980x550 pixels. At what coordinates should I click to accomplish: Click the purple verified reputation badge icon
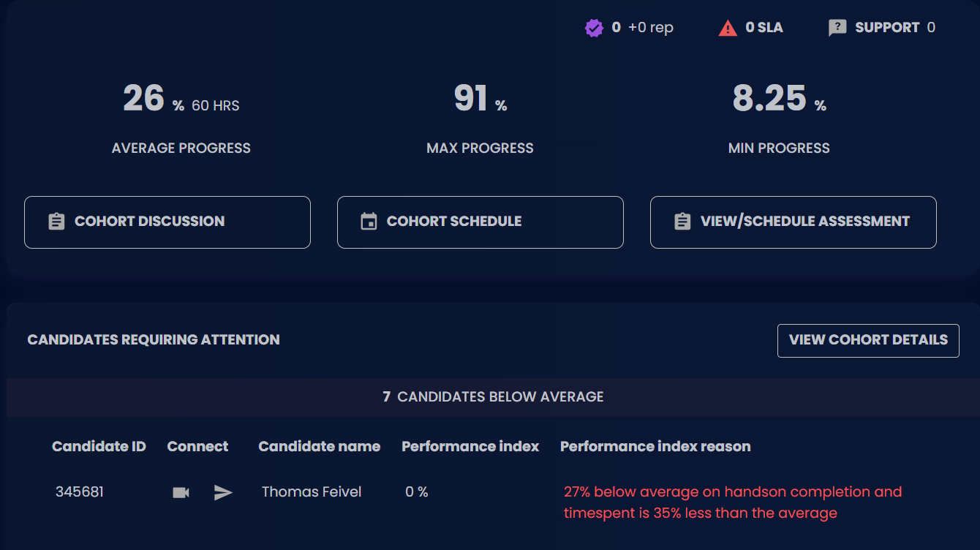coord(594,28)
